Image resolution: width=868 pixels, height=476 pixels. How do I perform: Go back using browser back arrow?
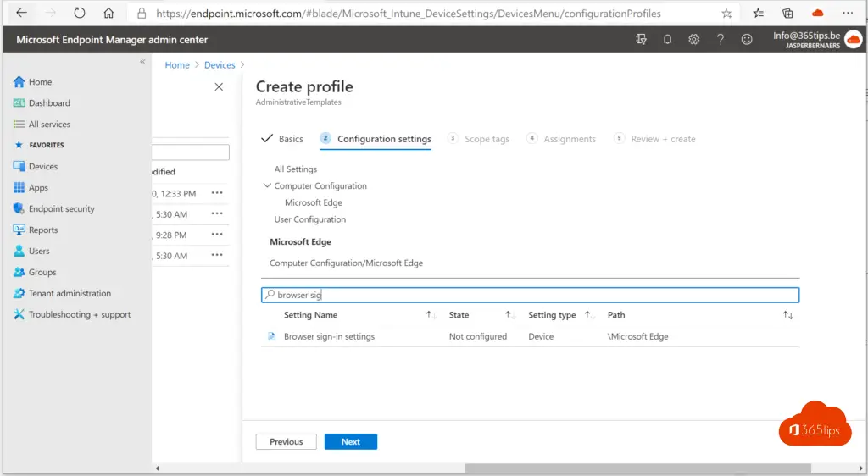pos(21,13)
